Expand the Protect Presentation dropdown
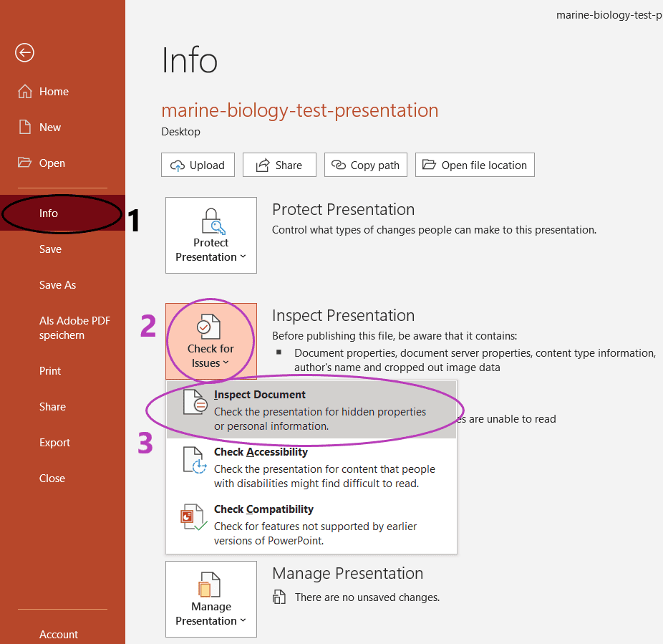The width and height of the screenshot is (663, 644). pos(211,235)
